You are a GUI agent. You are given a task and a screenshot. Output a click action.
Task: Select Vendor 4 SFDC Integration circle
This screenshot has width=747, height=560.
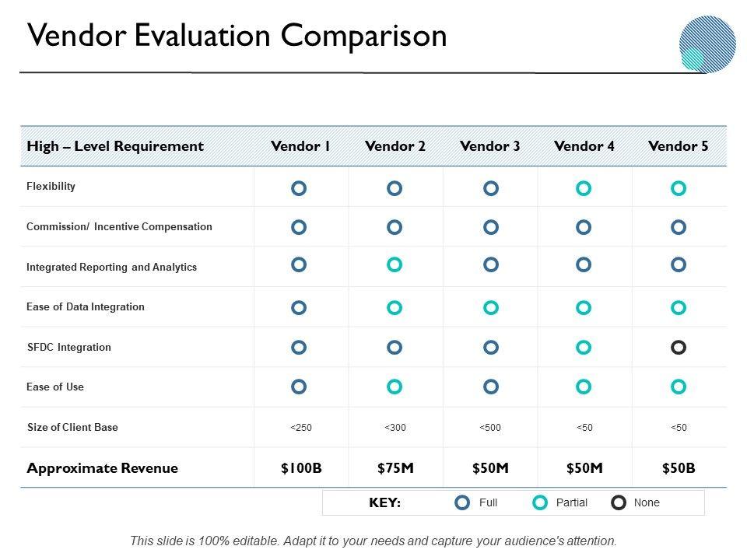584,347
